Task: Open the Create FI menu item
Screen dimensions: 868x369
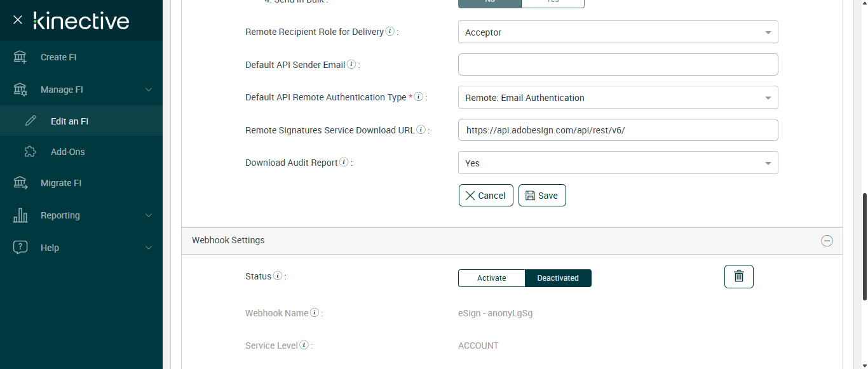Action: pos(58,57)
